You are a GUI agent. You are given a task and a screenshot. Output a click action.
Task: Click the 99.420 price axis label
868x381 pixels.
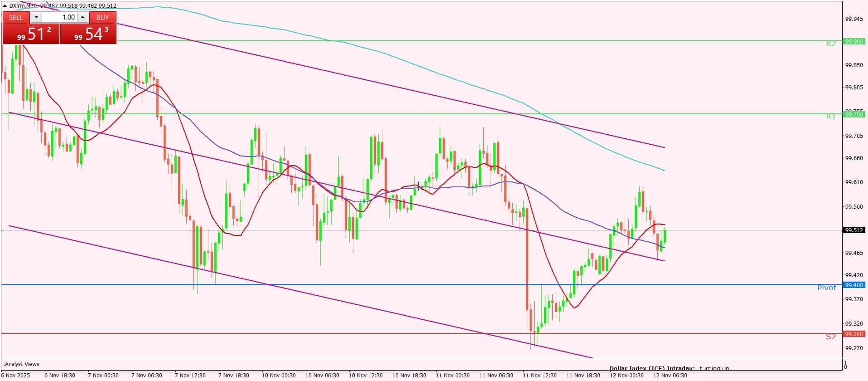tap(854, 275)
